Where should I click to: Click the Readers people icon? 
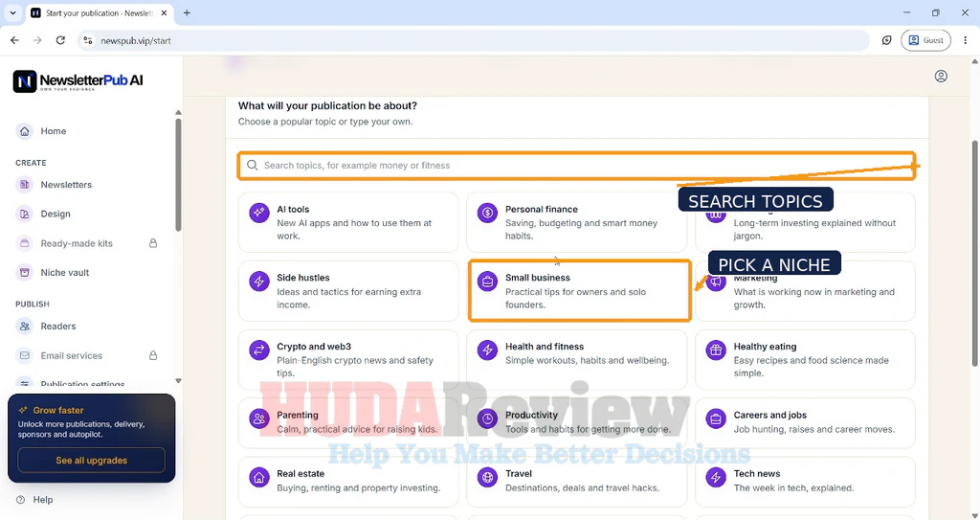24,326
